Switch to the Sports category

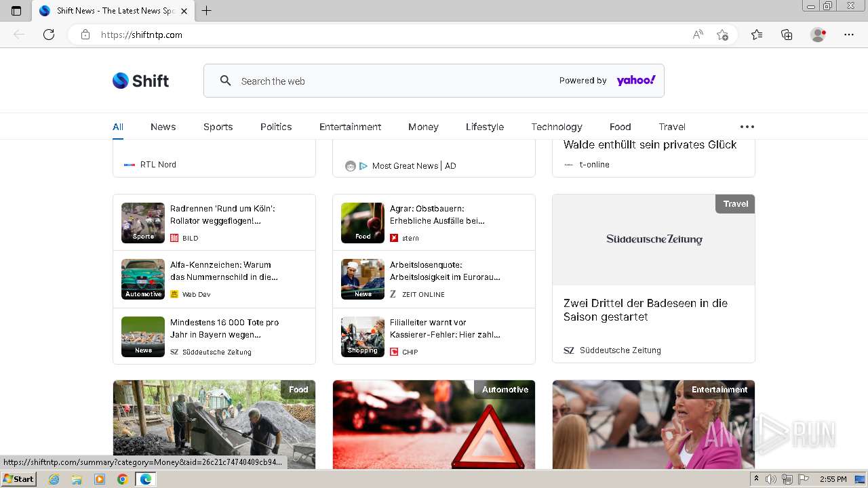[x=218, y=127]
